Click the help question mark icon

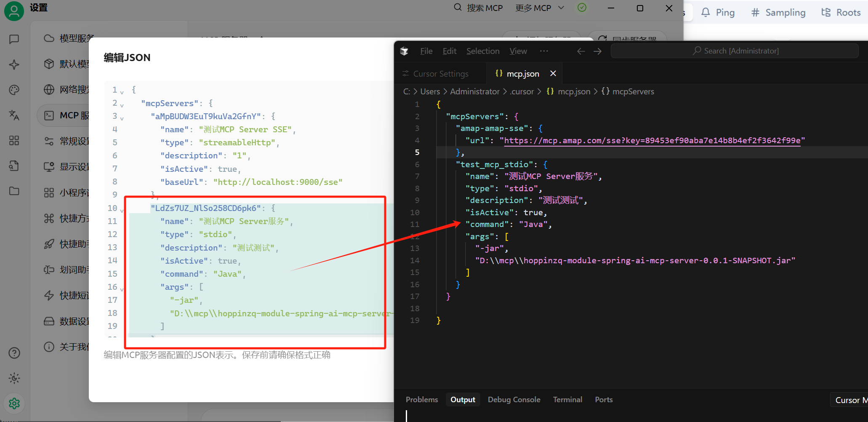(x=14, y=353)
